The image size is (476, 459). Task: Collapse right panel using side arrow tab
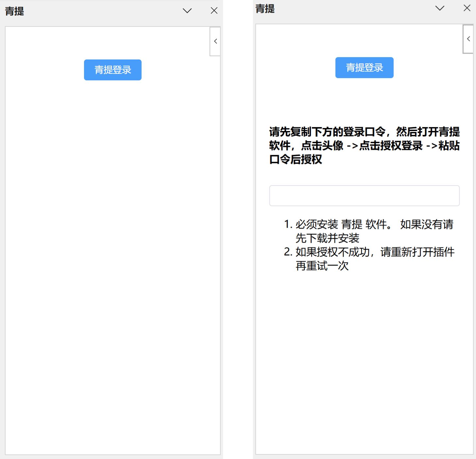468,39
